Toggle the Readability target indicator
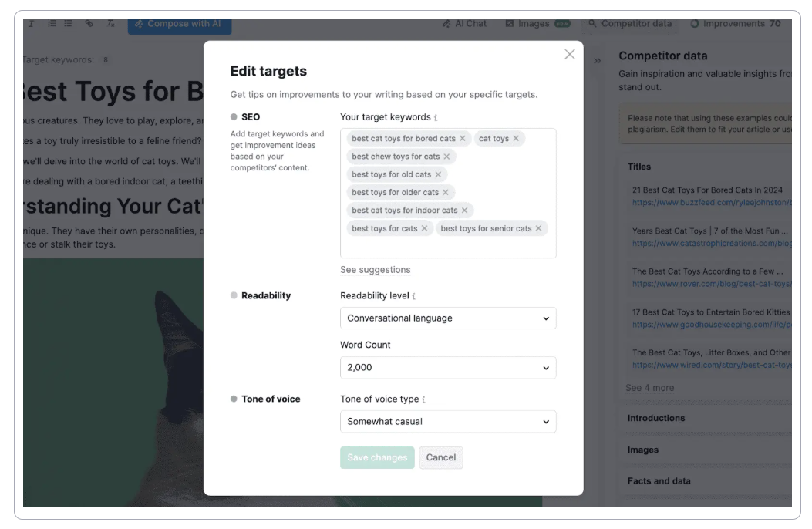812x529 pixels. point(234,295)
